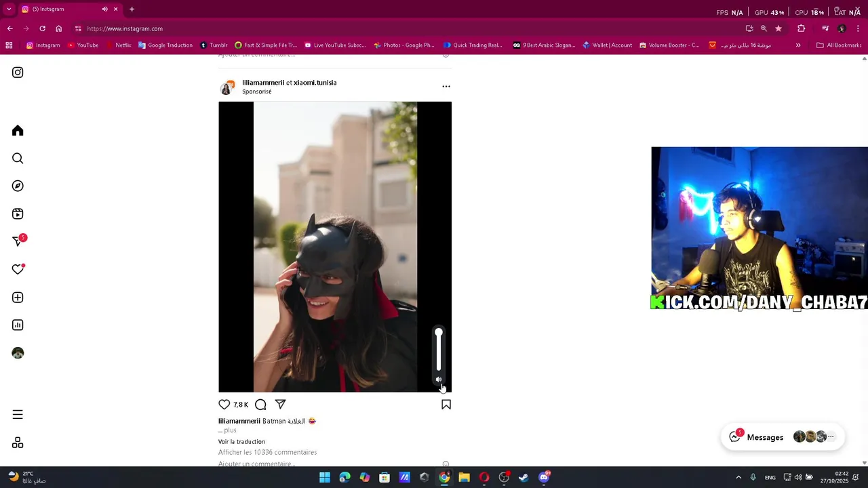
Task: Open File Explorer from the taskbar
Action: (x=464, y=477)
